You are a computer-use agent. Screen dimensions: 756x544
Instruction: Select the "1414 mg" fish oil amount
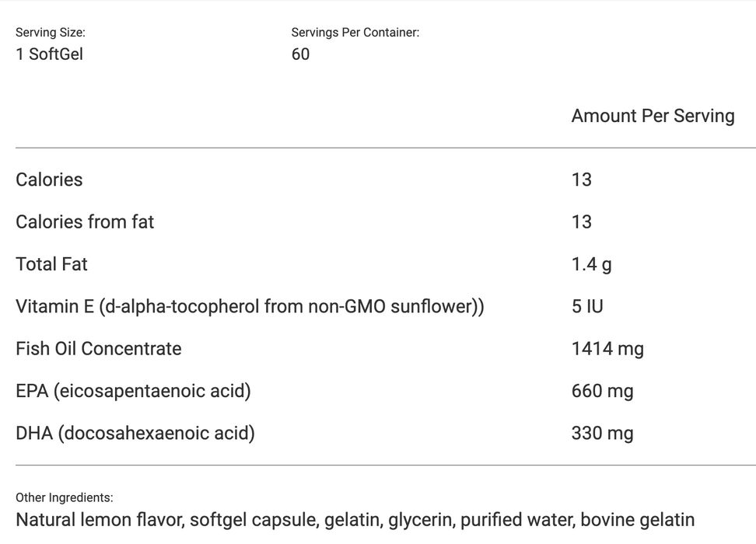607,348
